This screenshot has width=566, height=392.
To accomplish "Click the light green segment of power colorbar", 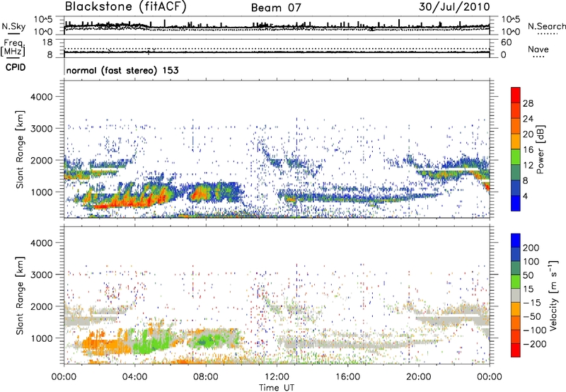I will click(x=516, y=157).
